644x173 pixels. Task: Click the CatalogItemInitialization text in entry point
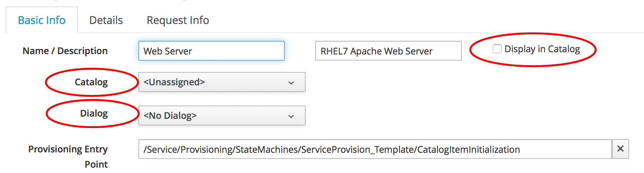pos(468,150)
